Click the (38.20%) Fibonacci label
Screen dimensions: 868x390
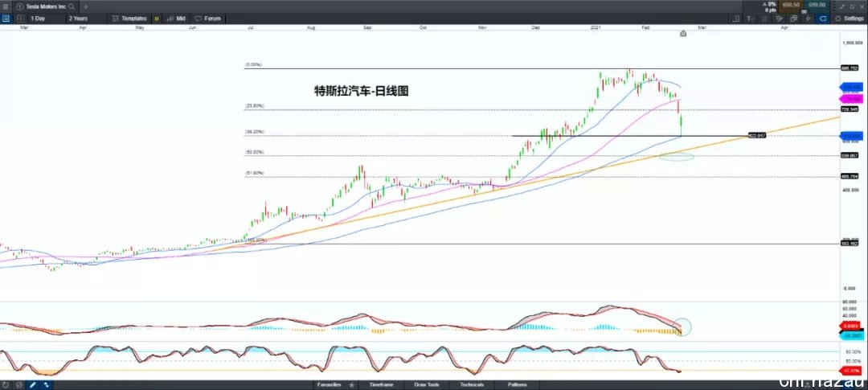pos(255,132)
